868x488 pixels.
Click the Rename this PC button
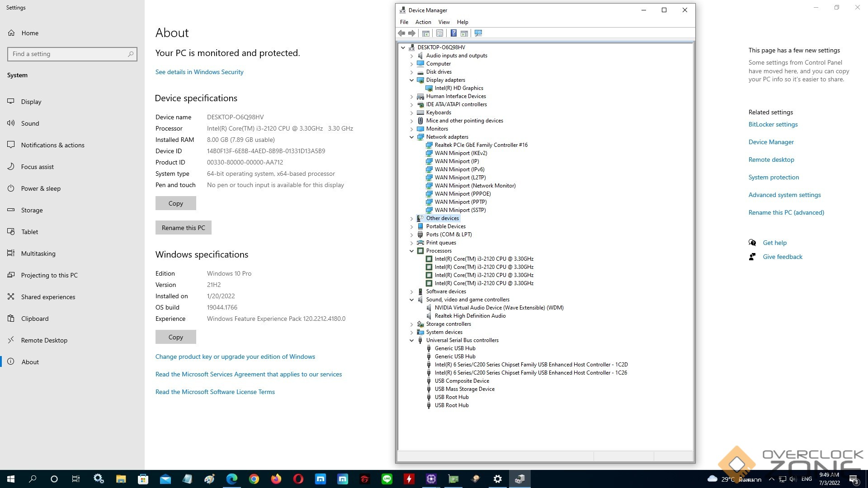(183, 228)
